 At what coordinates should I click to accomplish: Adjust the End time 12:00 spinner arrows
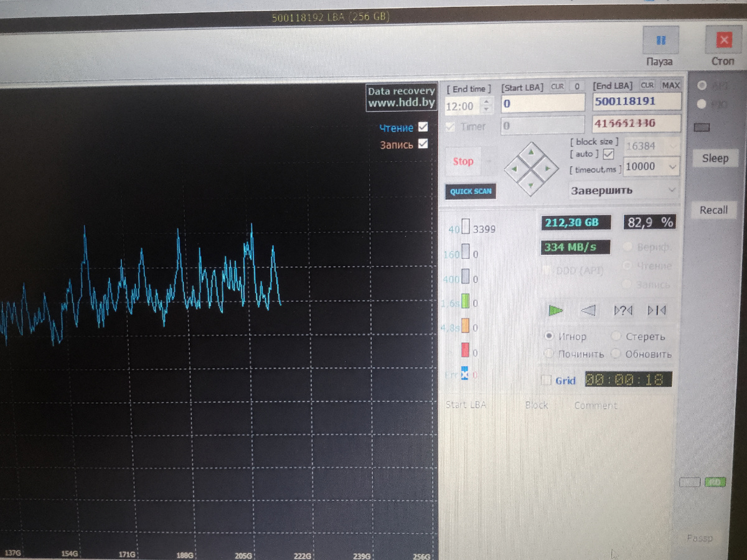click(487, 106)
